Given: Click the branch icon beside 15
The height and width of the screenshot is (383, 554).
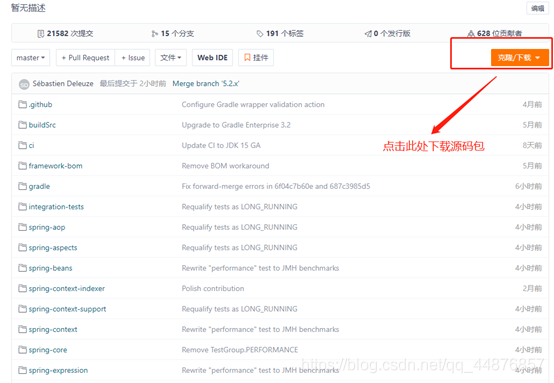Looking at the screenshot, I should pyautogui.click(x=154, y=34).
